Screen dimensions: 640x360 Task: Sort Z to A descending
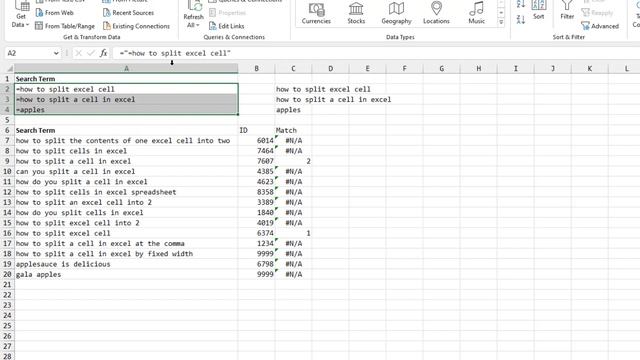521,19
